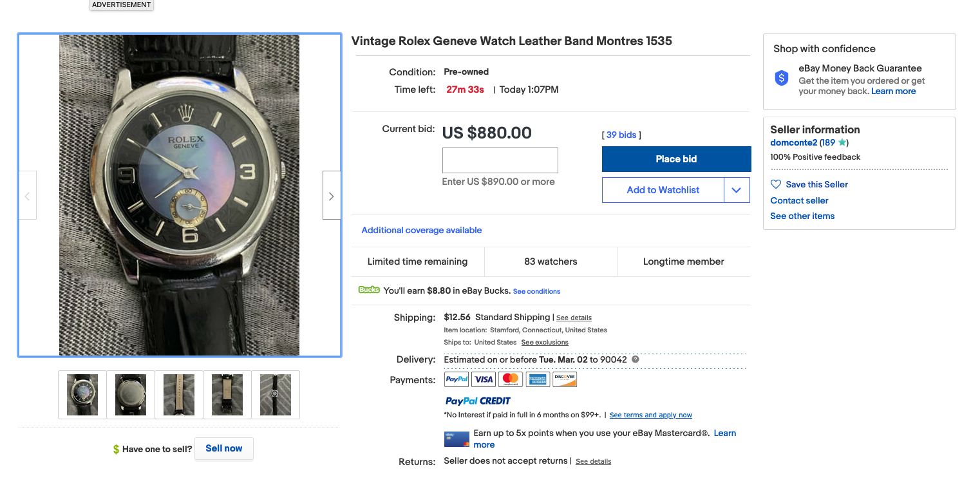Click the heart icon to save this seller
Image resolution: width=980 pixels, height=494 pixels.
776,184
